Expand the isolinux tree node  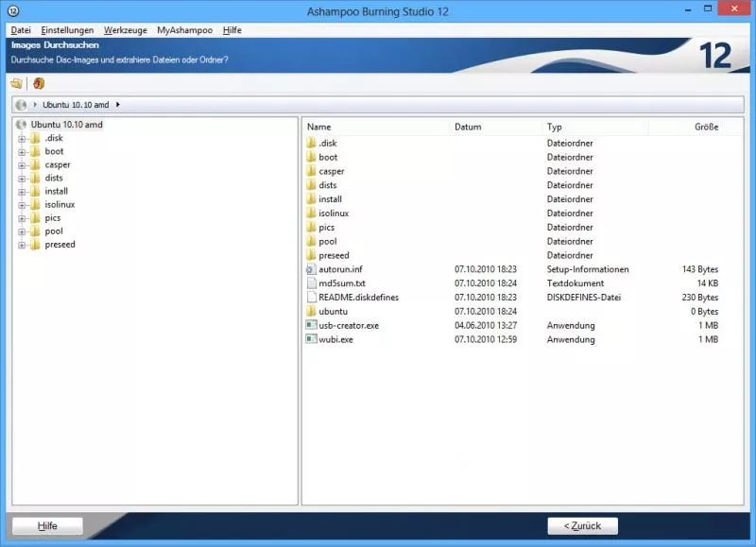coord(22,205)
